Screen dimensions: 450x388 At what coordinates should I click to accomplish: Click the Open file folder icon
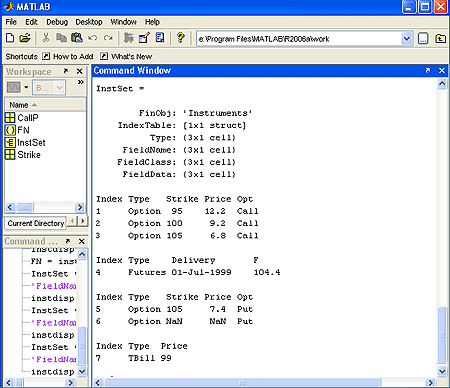(25, 38)
